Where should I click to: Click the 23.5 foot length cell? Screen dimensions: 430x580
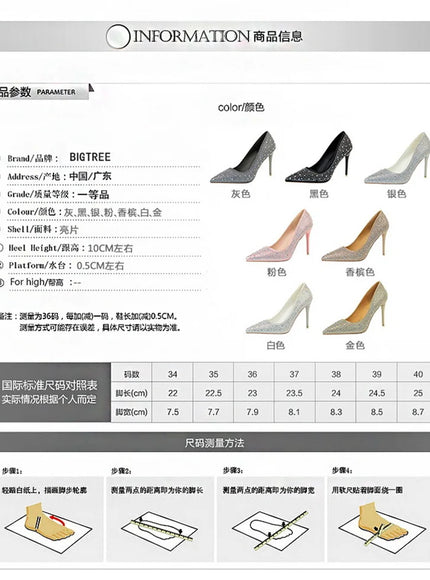coord(294,393)
